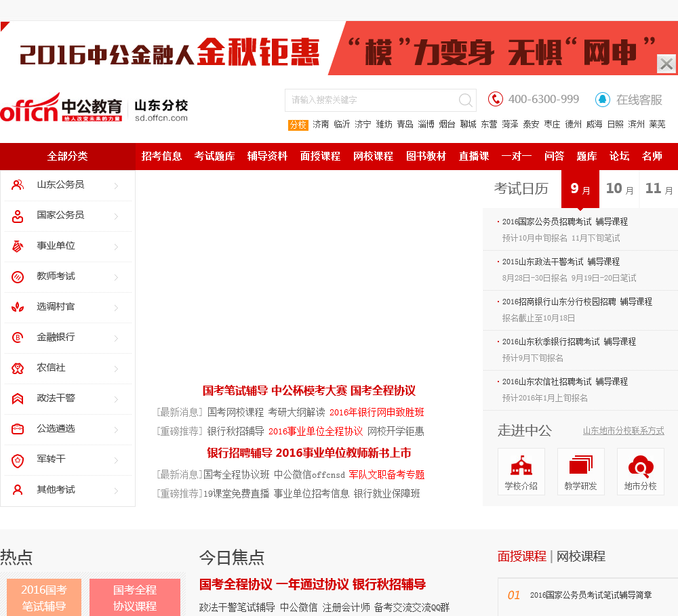Open 面授课程 in red navigation bar

320,156
